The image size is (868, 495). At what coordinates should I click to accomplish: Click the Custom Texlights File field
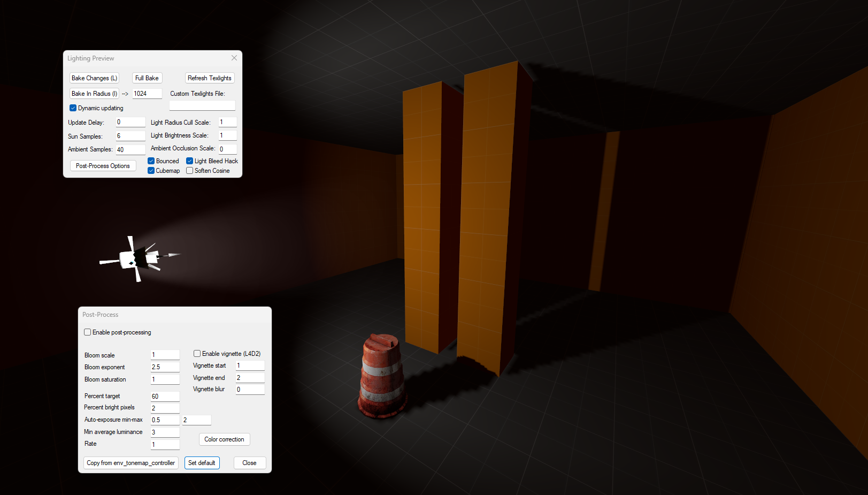(202, 105)
